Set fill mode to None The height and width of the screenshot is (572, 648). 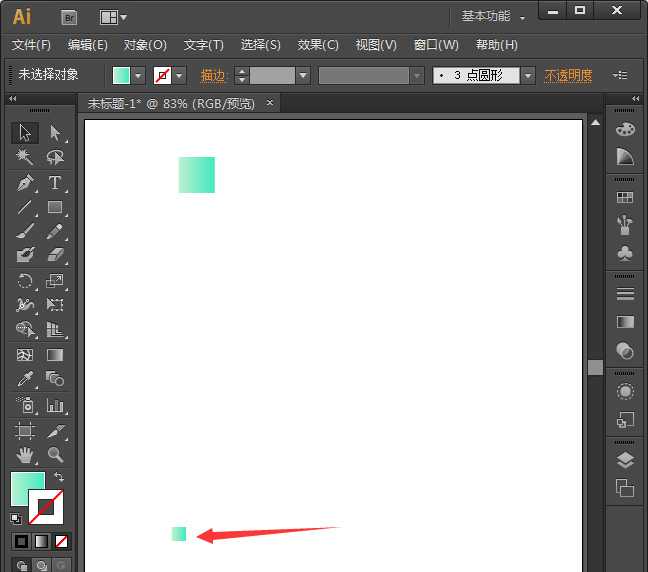point(61,541)
